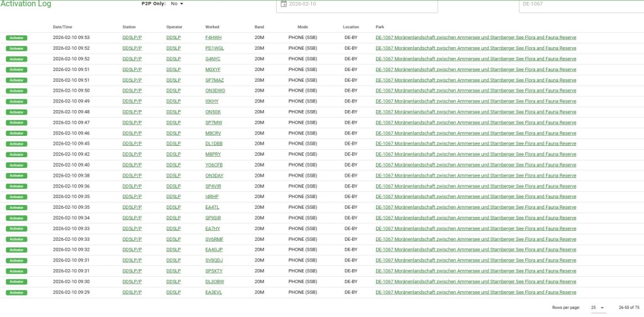Open worked callsign SP7MW
Screen dimensions: 644x317
[214, 123]
